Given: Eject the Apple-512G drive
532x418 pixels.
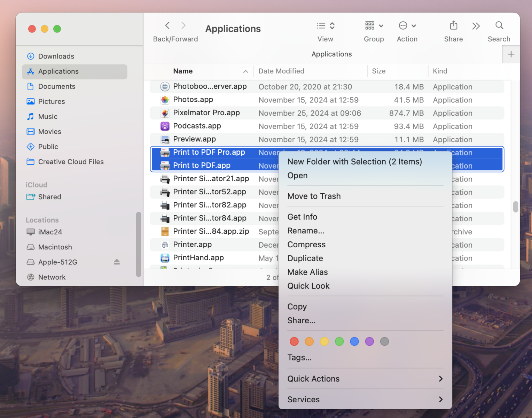Looking at the screenshot, I should (117, 262).
